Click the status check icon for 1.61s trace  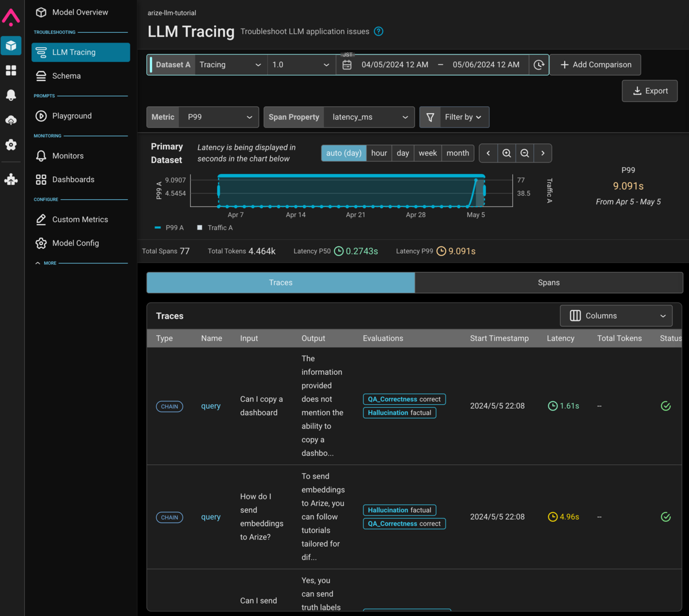[x=666, y=406]
